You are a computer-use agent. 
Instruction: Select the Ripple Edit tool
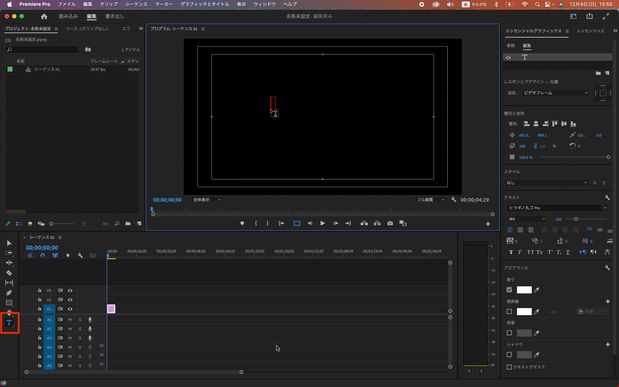click(9, 263)
